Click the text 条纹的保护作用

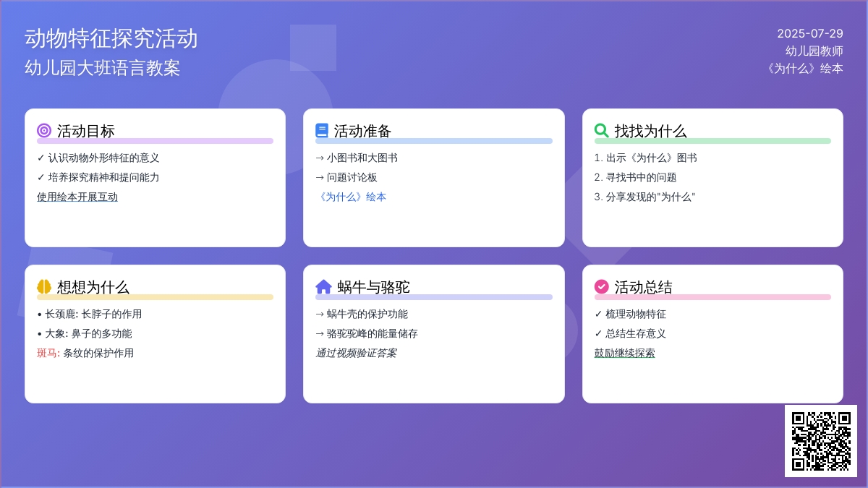[x=98, y=353]
